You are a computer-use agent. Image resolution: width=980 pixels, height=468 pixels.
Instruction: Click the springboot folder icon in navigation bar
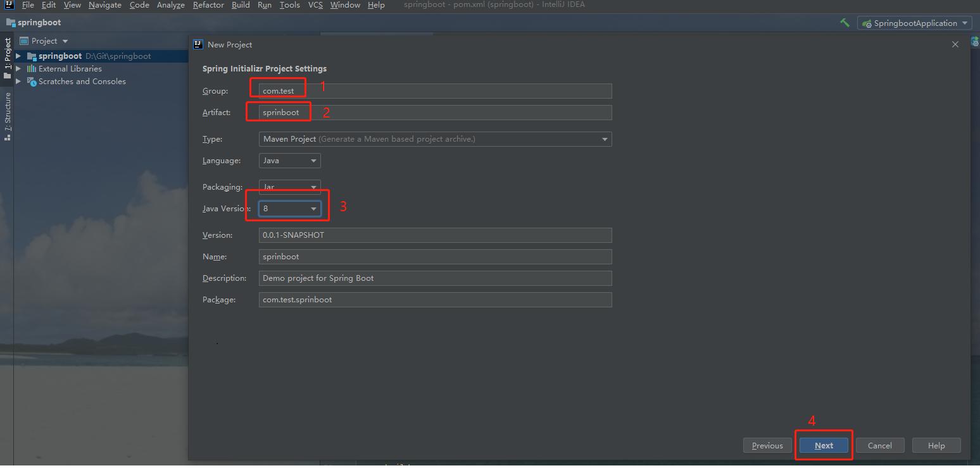11,23
